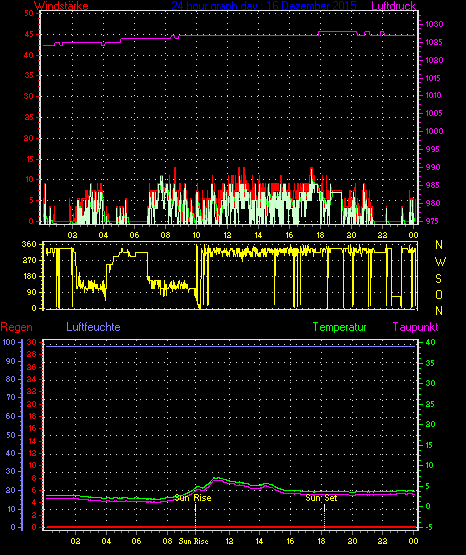
Task: Click the 50 value on the wind speed axis
Action: (x=29, y=13)
